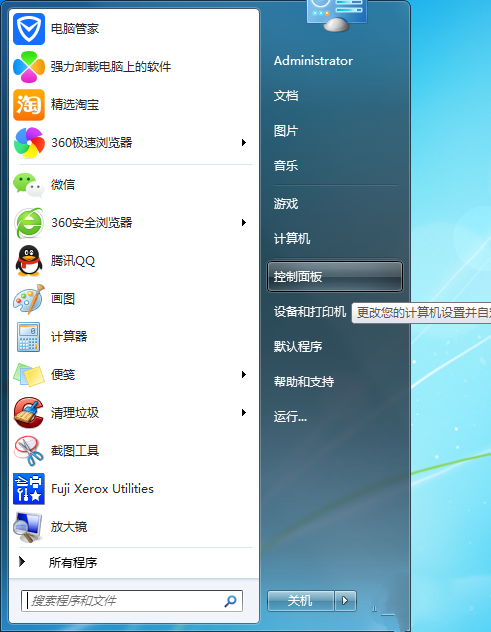Click the 所有程序 label
This screenshot has height=632, width=491.
click(73, 562)
